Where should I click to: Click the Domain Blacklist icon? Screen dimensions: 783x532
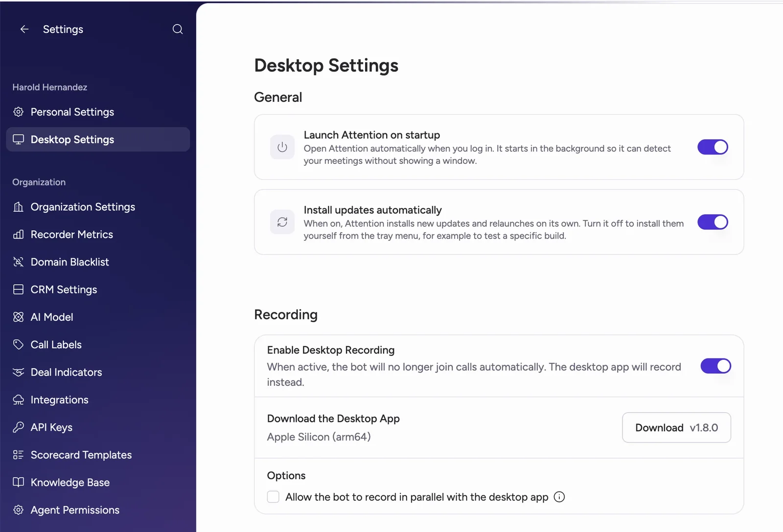pos(18,262)
